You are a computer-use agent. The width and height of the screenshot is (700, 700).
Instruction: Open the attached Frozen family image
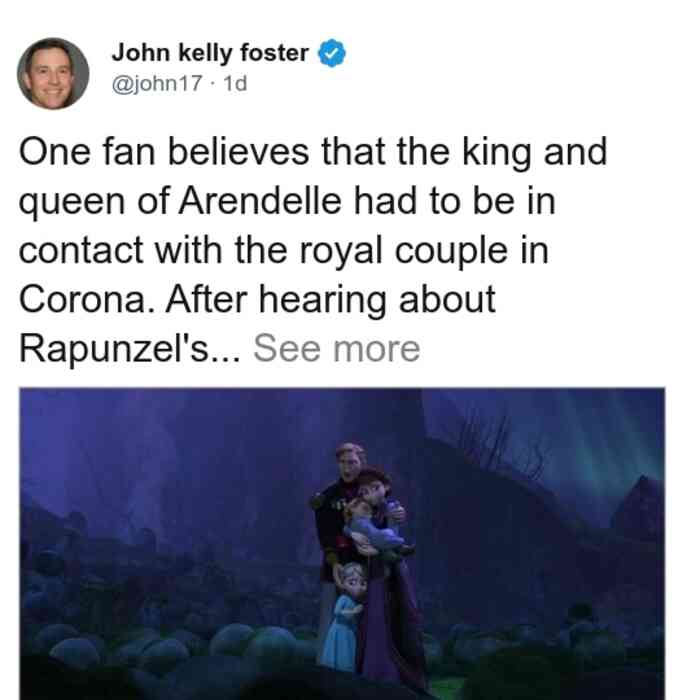point(342,543)
